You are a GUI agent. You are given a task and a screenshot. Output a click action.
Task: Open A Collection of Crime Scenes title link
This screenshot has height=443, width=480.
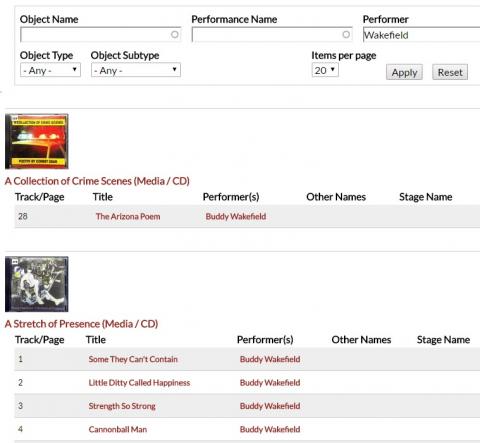coord(97,181)
